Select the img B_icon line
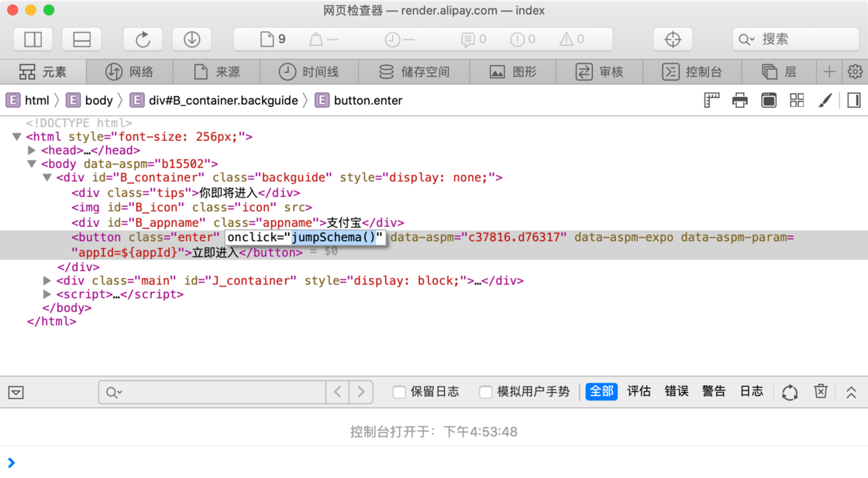The width and height of the screenshot is (868, 478). (x=191, y=208)
